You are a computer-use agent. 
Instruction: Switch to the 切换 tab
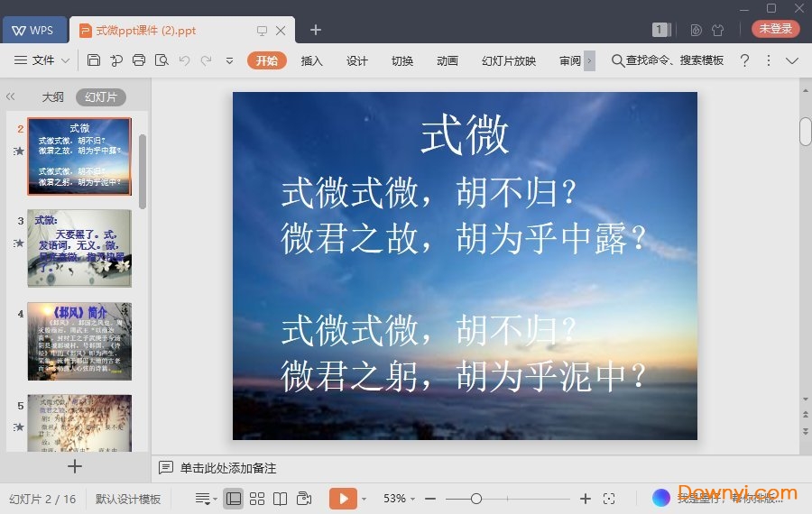402,60
